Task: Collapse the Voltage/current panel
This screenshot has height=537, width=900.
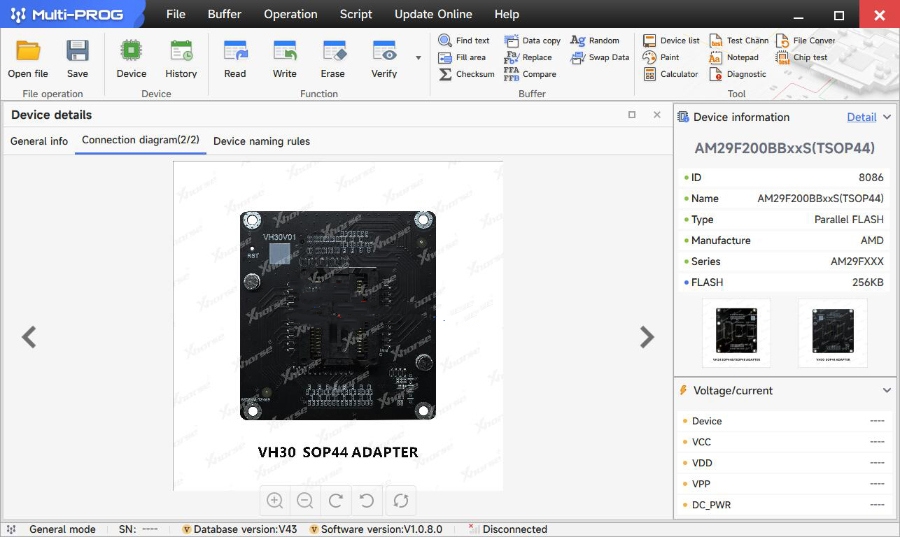Action: 887,390
